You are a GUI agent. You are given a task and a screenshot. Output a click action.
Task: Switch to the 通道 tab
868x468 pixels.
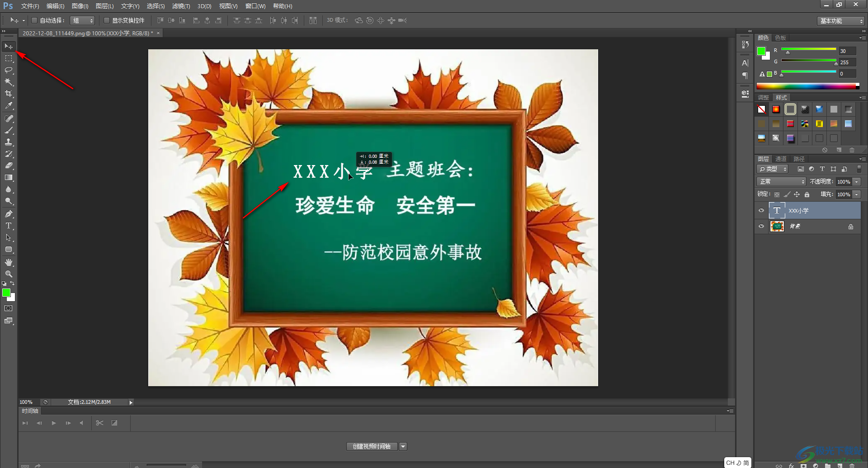pos(781,159)
